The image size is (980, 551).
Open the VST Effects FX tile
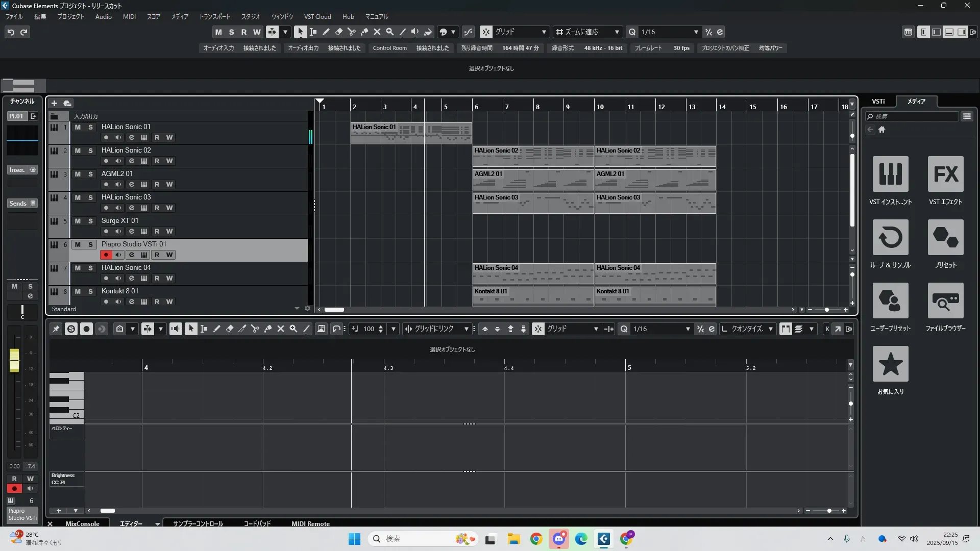coord(945,174)
